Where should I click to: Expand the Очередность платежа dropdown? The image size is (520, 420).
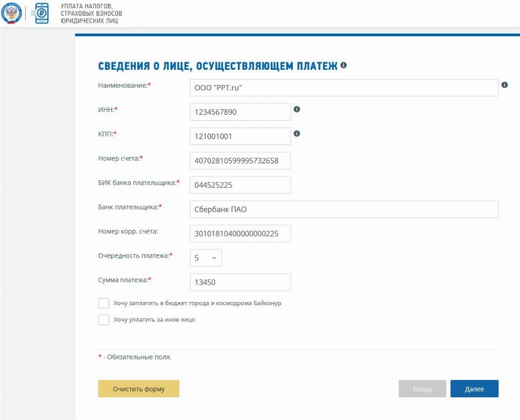point(206,258)
